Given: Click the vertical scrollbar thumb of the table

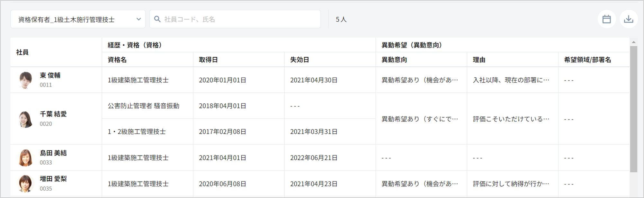Looking at the screenshot, I should coord(633,109).
